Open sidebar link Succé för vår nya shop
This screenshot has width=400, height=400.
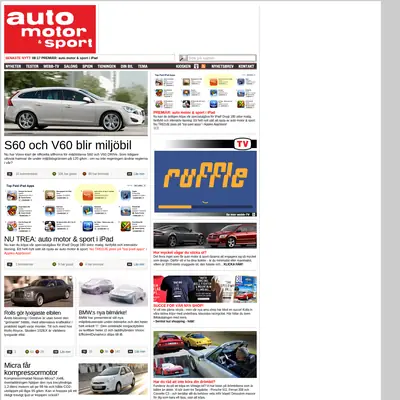[x=178, y=305]
